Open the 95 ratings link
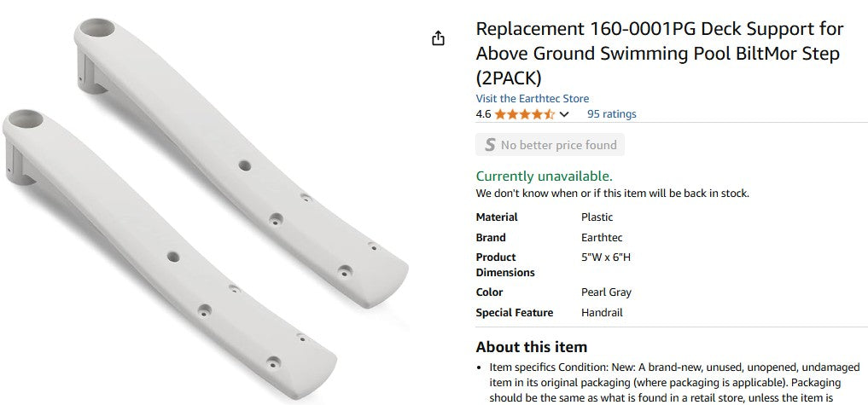This screenshot has width=868, height=405. click(x=611, y=114)
